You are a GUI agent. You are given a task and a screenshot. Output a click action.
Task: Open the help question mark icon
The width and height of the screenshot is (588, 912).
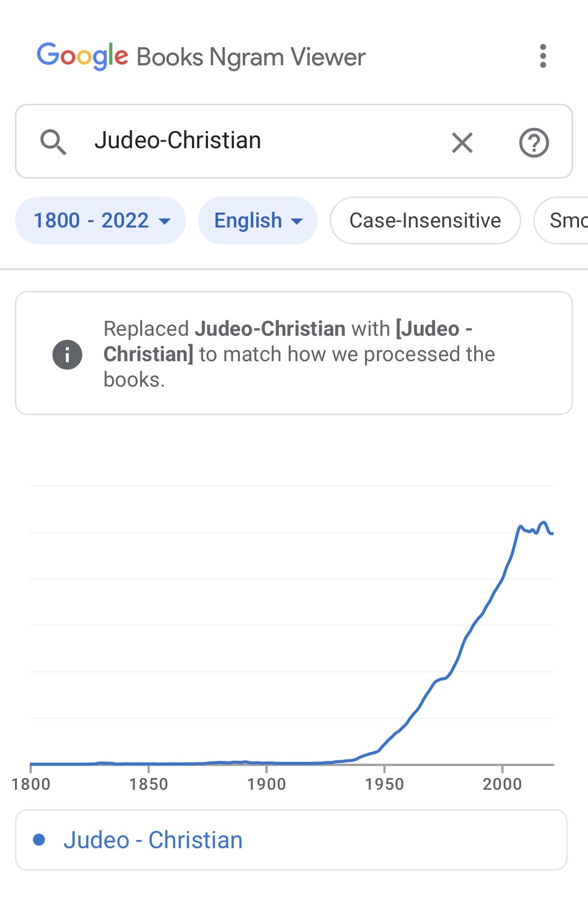point(534,143)
